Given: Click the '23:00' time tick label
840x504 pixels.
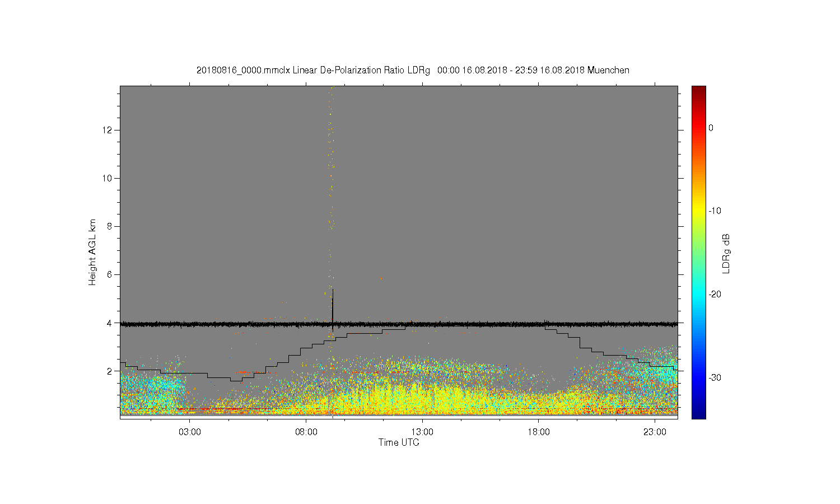Looking at the screenshot, I should [x=655, y=432].
